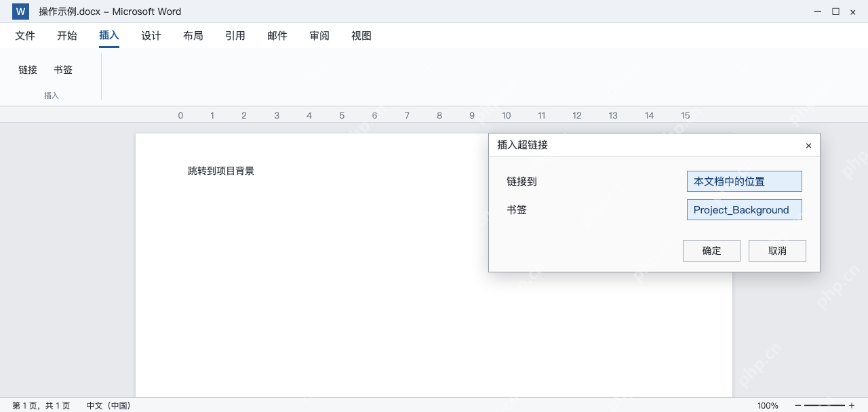
Task: Close the Microsoft Word window
Action: [853, 12]
